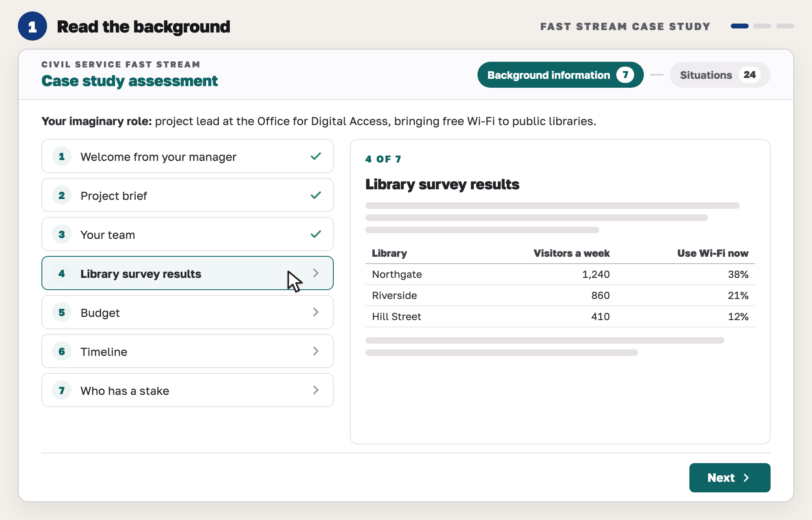
Task: Click the checkmark on Project brief
Action: tap(316, 195)
